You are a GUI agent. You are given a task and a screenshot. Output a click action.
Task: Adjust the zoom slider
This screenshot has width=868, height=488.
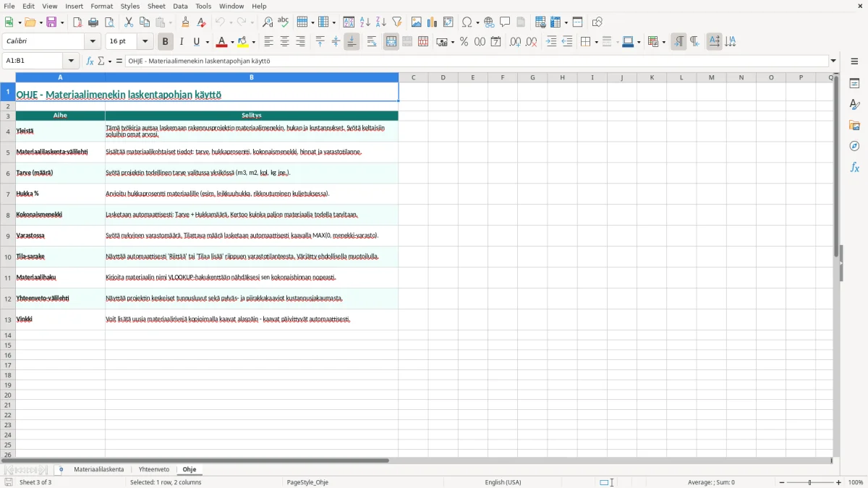810,482
